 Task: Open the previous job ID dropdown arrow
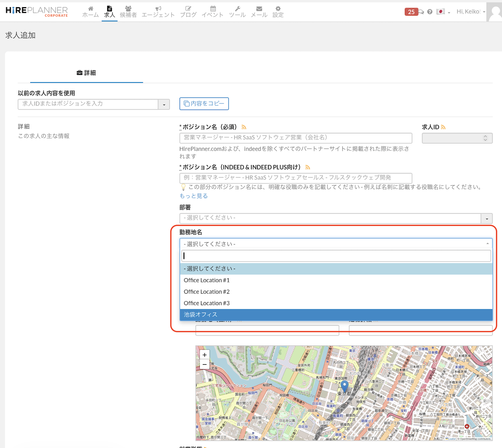click(164, 105)
